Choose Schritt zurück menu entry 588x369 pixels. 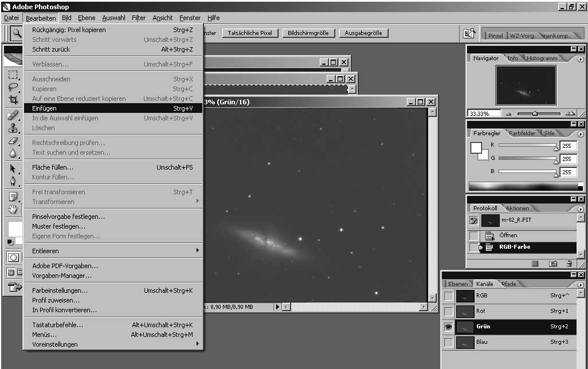point(113,49)
